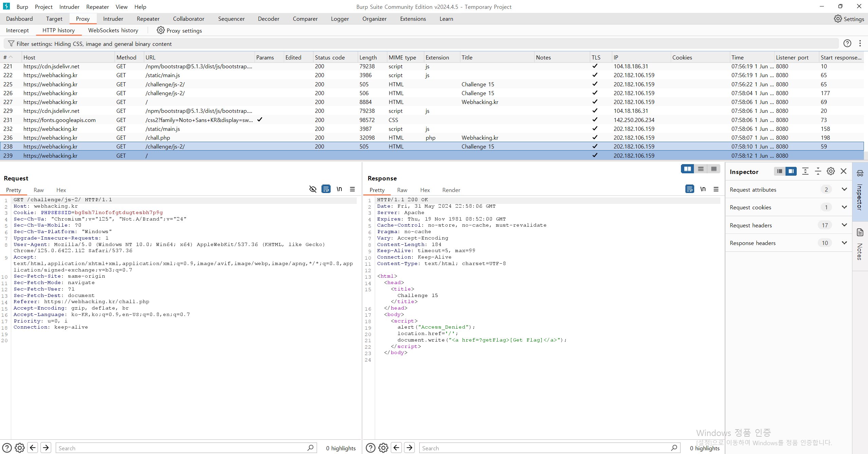Image resolution: width=868 pixels, height=454 pixels.
Task: Open Inspector settings gear
Action: [831, 171]
